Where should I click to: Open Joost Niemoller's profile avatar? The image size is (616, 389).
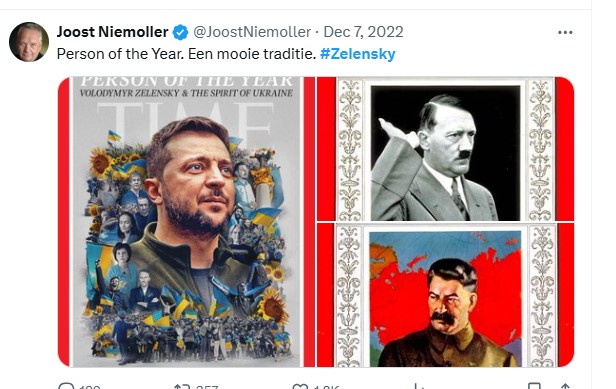click(29, 42)
